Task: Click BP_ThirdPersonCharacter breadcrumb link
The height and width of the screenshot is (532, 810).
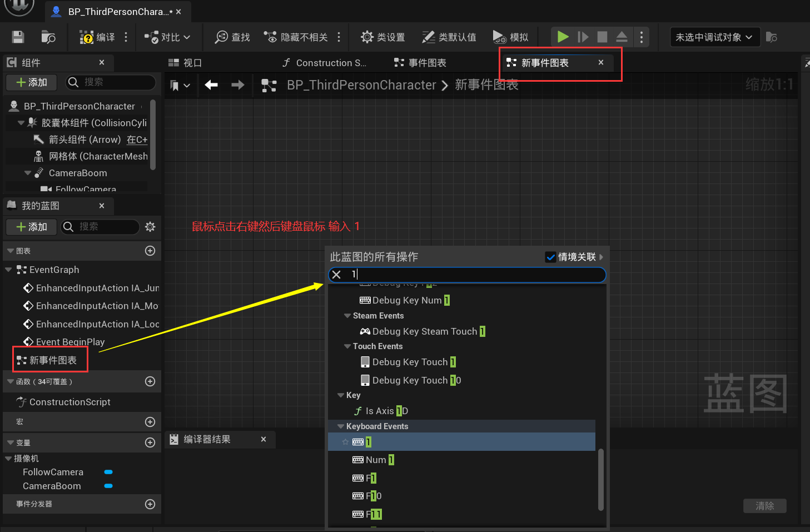Action: [x=361, y=85]
